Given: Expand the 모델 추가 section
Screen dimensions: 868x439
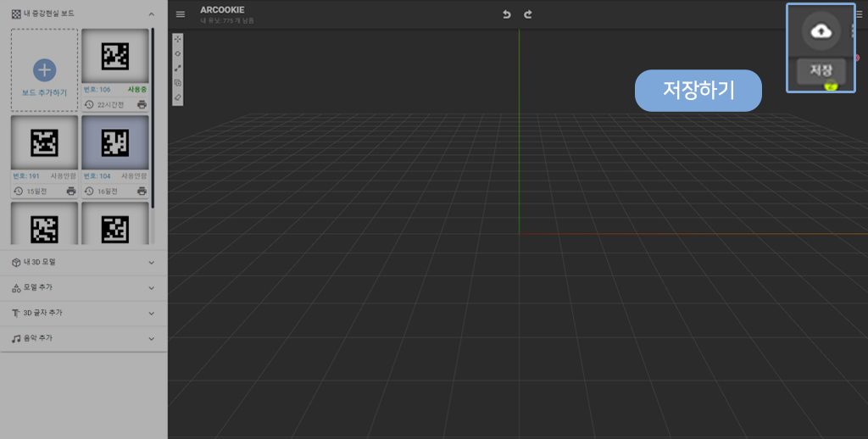Looking at the screenshot, I should point(83,288).
